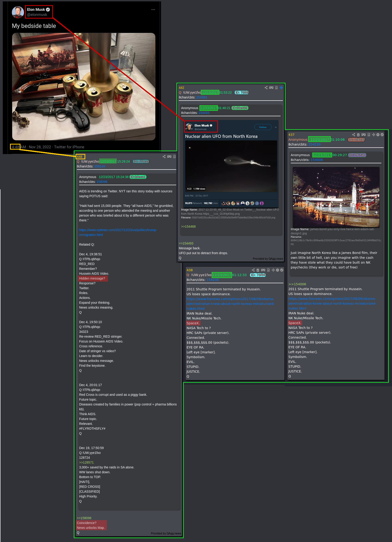Open 8chan/cbts link 154493
The width and height of the screenshot is (392, 542).
[x=204, y=113]
